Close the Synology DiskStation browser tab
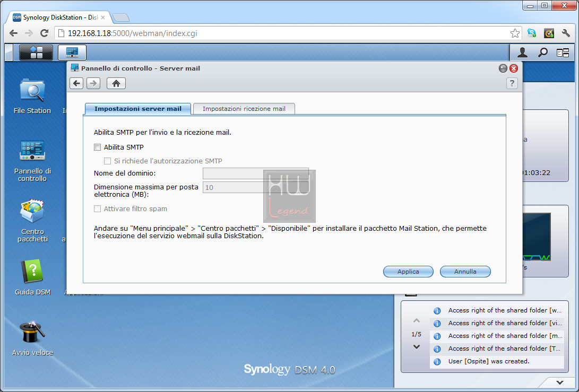The image size is (579, 392). click(x=103, y=18)
